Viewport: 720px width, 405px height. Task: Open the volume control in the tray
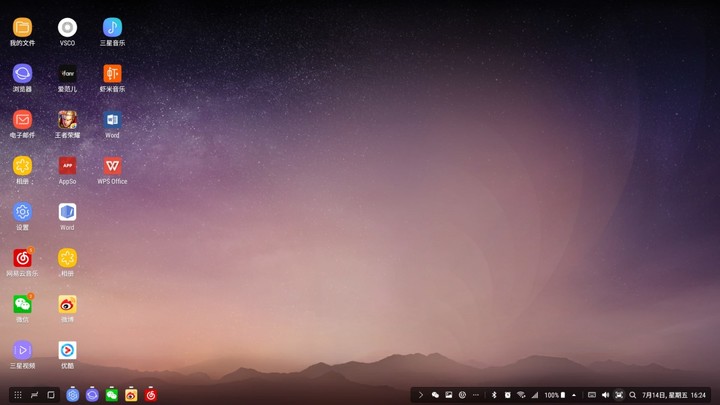pyautogui.click(x=605, y=395)
